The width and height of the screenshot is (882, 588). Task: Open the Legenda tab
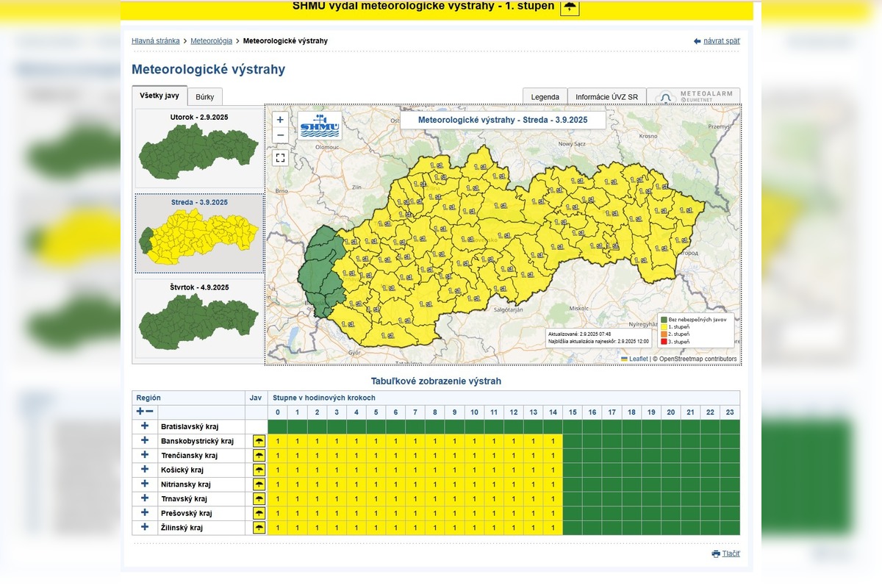(545, 97)
